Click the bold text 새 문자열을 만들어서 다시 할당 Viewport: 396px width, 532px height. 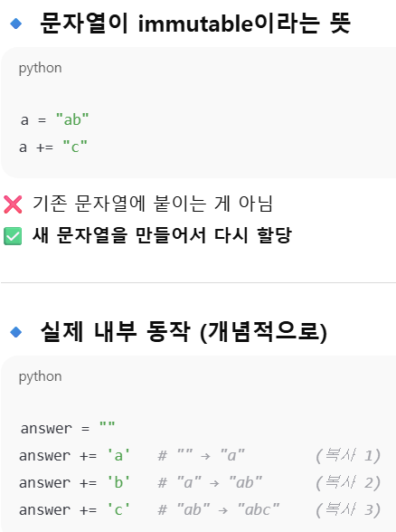tap(162, 235)
